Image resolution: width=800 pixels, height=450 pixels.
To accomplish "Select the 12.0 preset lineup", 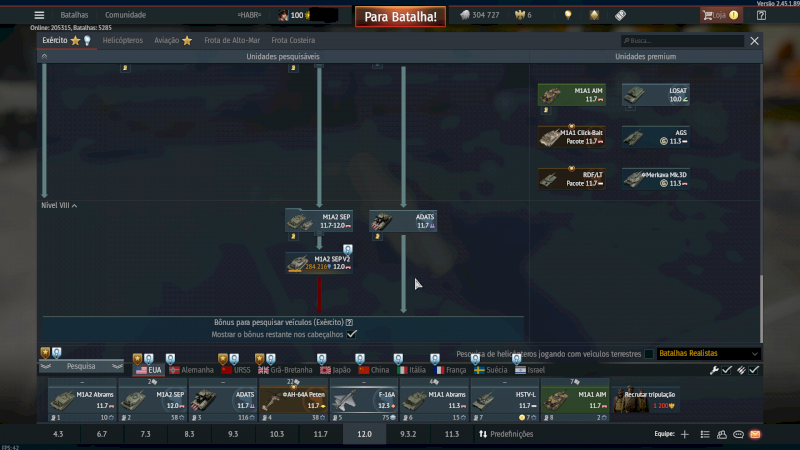I will (x=364, y=434).
